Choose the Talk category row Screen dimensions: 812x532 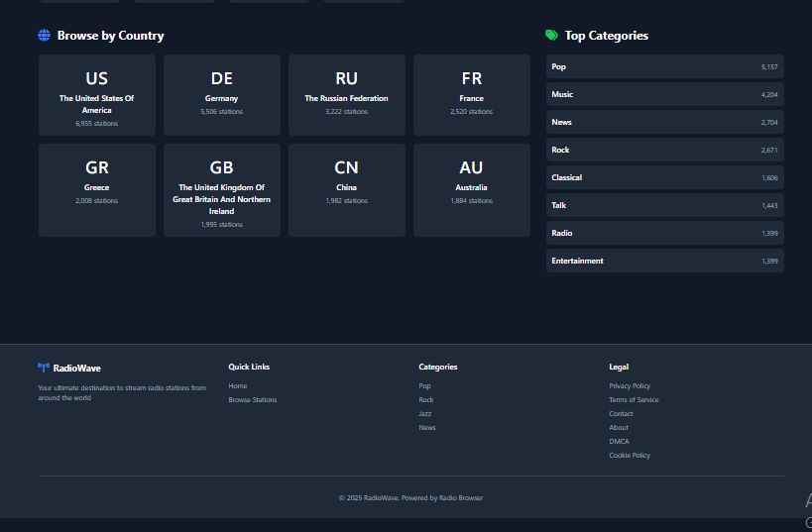coord(664,205)
